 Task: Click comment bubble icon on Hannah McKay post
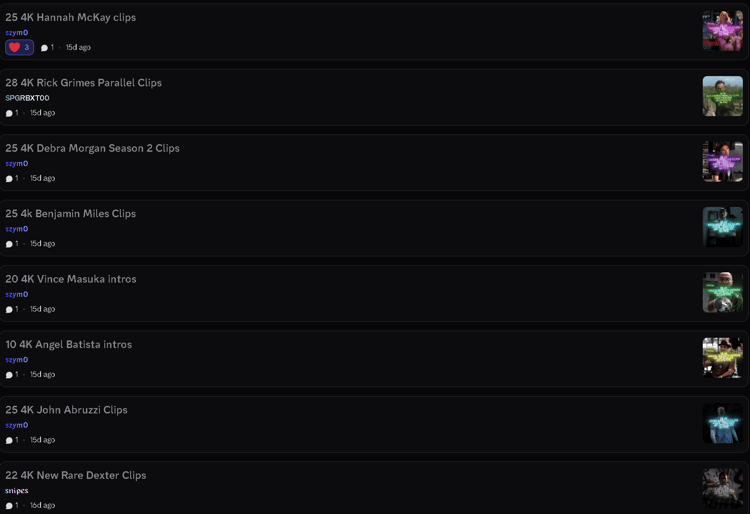[x=44, y=47]
